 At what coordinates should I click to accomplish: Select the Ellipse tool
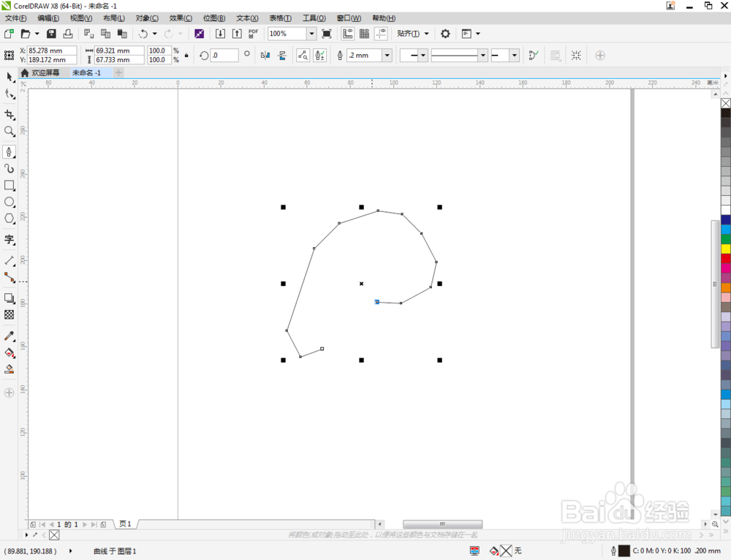[10, 202]
